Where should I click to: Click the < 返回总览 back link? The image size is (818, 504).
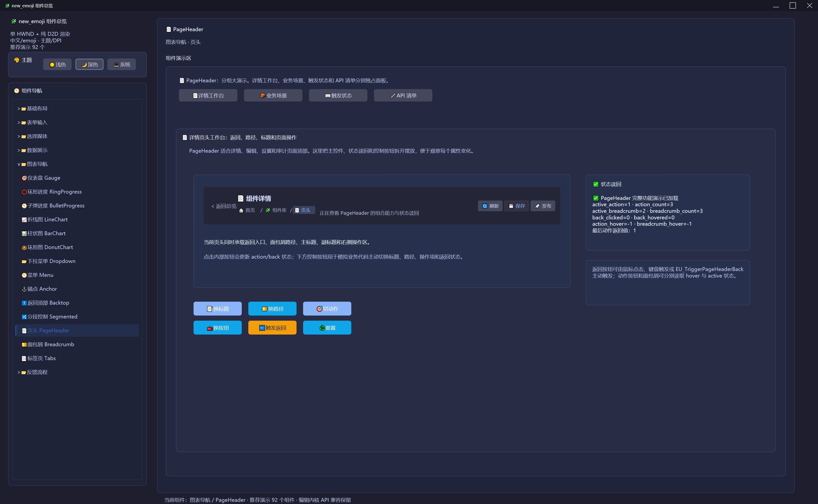pos(223,206)
